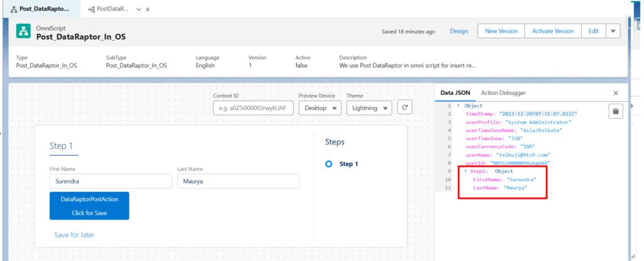Click the Last Name field containing Maurya
This screenshot has width=644, height=261.
coord(238,181)
